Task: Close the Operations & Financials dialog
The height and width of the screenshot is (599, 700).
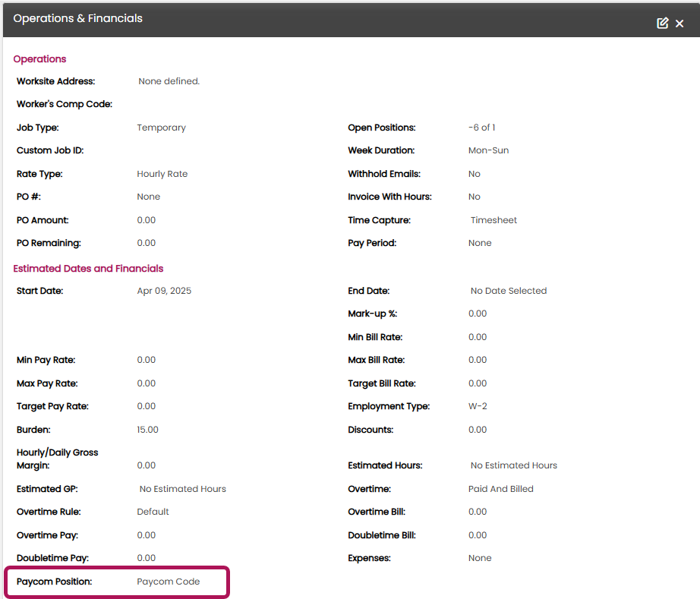Action: (x=680, y=24)
